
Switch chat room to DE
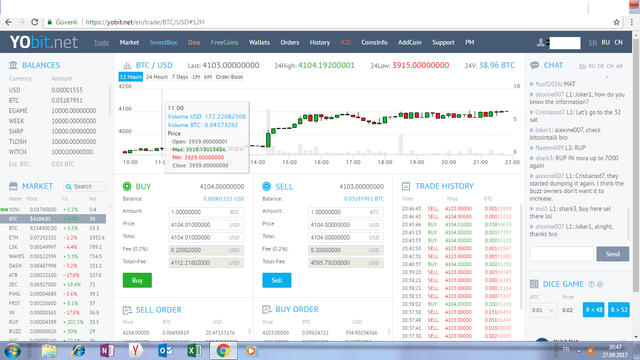[x=601, y=66]
